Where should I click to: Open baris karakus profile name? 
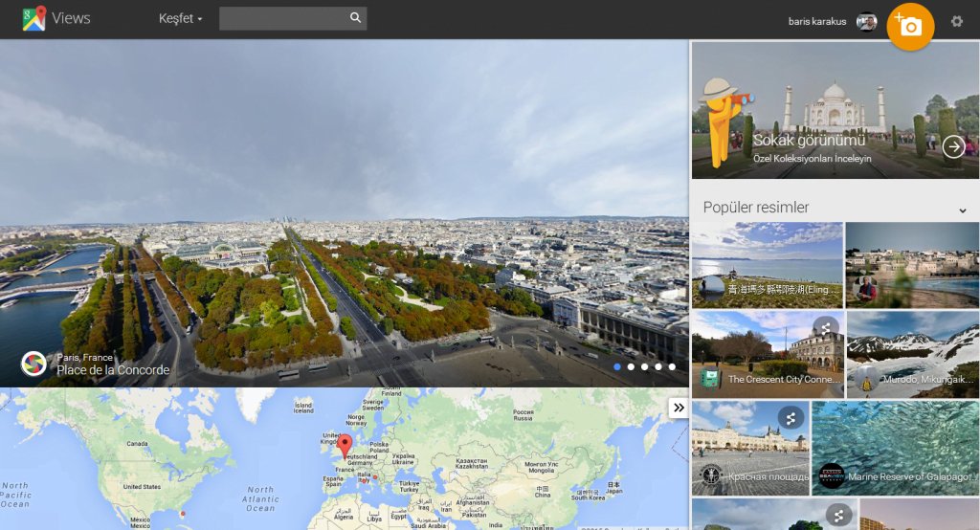(817, 21)
